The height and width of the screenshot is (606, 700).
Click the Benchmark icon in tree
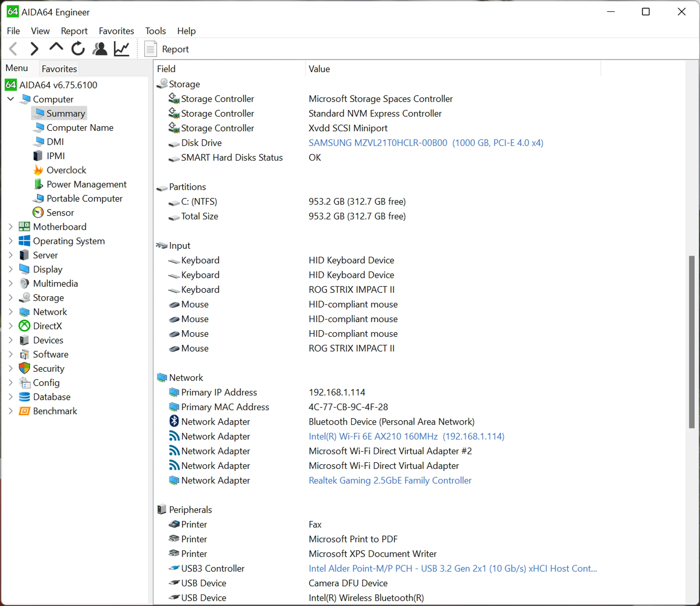coord(24,411)
